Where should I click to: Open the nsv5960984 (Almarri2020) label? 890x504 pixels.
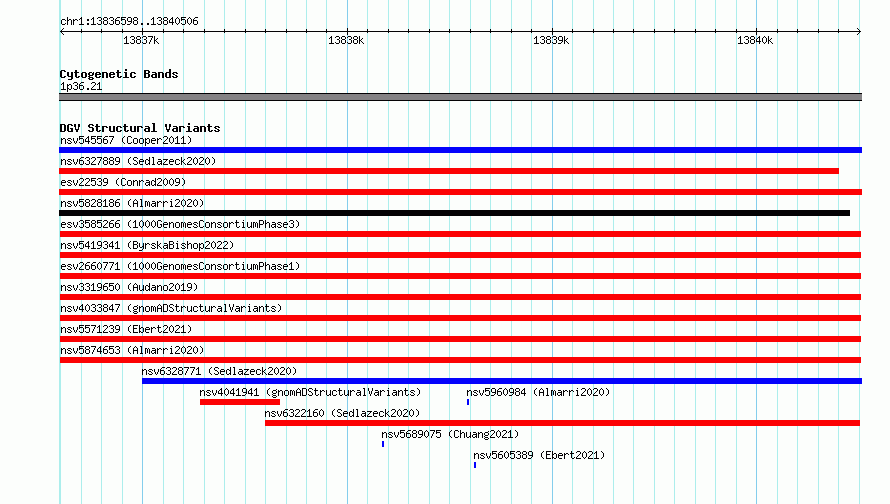pos(538,392)
